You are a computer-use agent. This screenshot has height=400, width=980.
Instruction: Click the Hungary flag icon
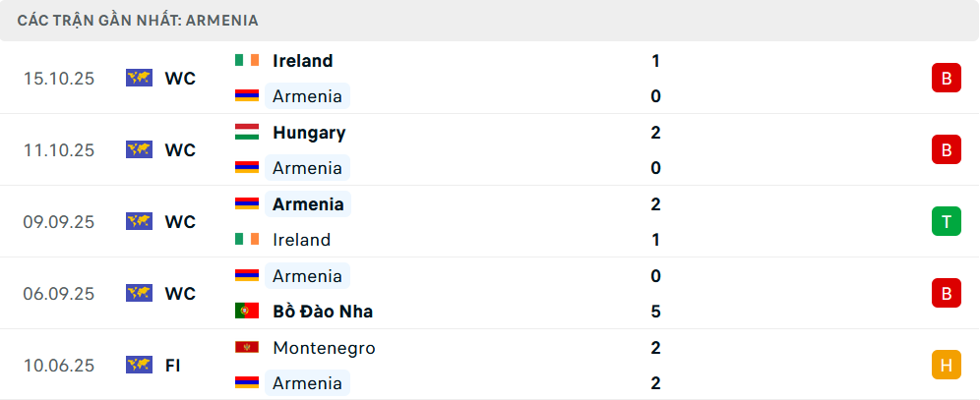[247, 133]
